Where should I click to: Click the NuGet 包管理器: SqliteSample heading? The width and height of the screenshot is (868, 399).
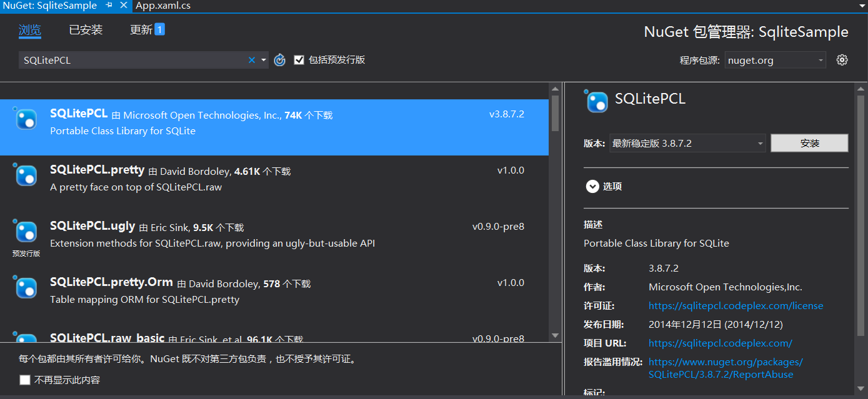tap(746, 32)
